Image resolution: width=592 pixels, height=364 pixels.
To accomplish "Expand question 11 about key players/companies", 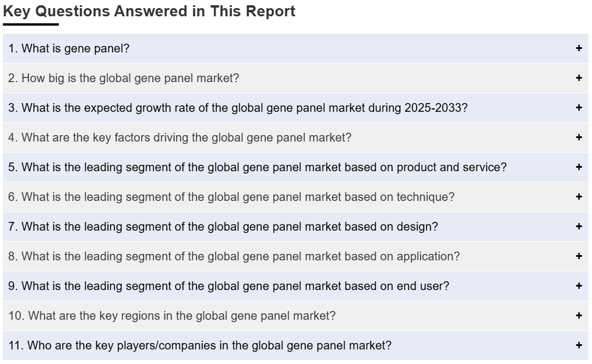I will [x=295, y=345].
